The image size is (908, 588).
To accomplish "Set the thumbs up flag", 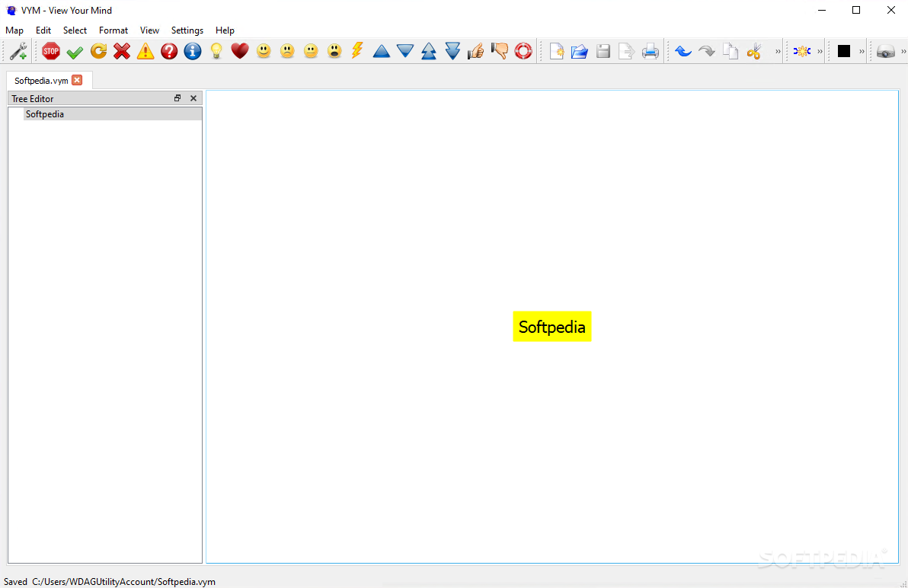I will coord(475,51).
